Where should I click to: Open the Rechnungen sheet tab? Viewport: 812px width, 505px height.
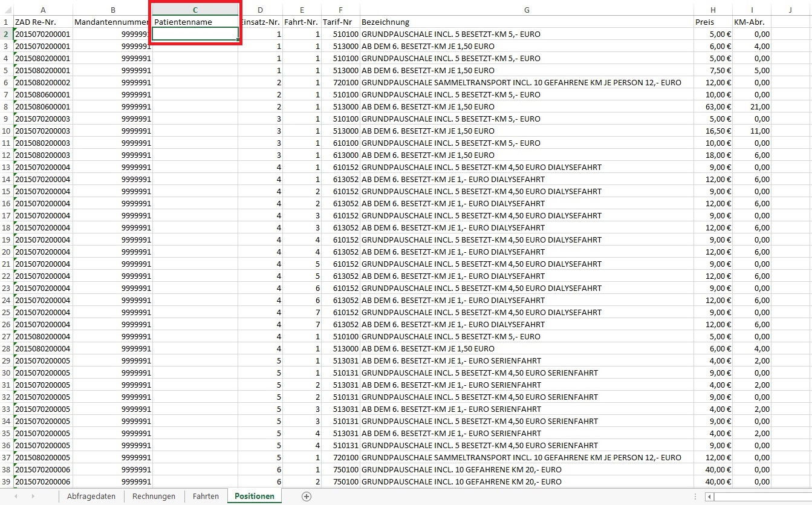click(154, 497)
